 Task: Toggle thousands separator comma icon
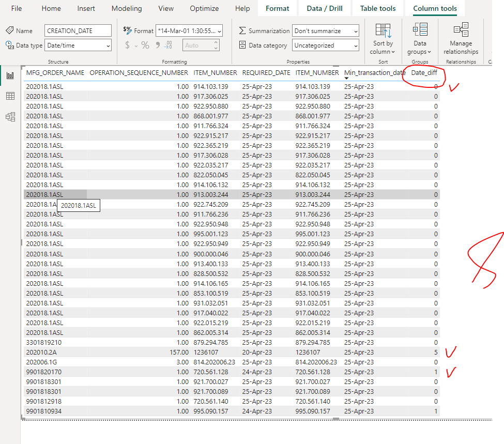click(158, 45)
